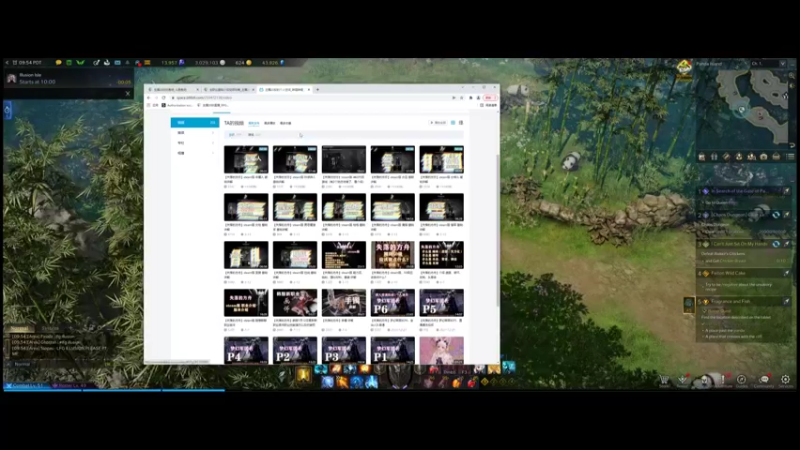This screenshot has height=450, width=800.
Task: Open the blue mail card icon in top bar
Action: pyautogui.click(x=117, y=62)
